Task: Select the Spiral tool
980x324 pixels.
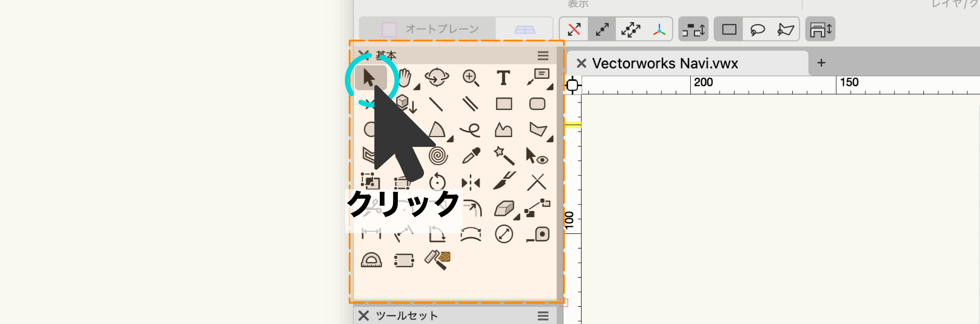Action: (x=438, y=156)
